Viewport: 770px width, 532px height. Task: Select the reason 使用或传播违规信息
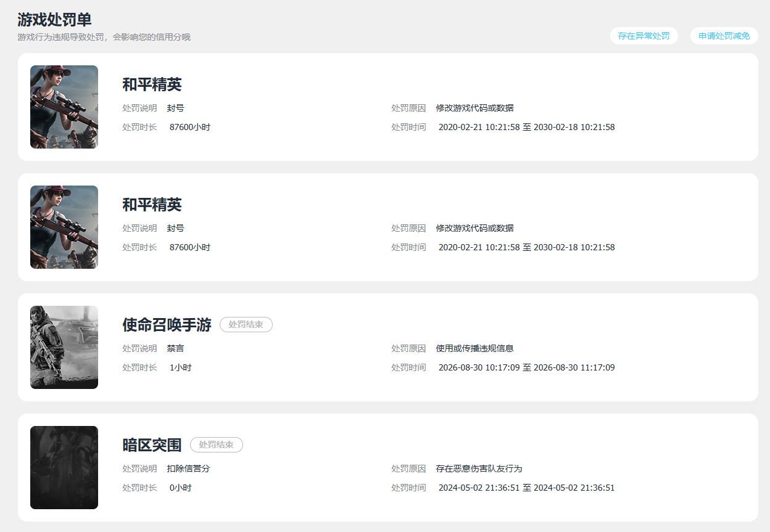474,348
